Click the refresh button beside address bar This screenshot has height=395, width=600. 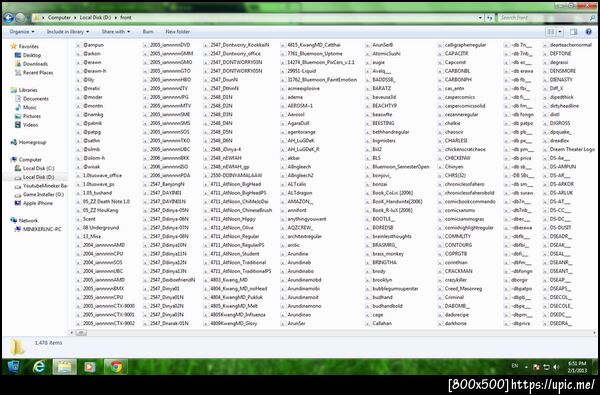(x=490, y=18)
